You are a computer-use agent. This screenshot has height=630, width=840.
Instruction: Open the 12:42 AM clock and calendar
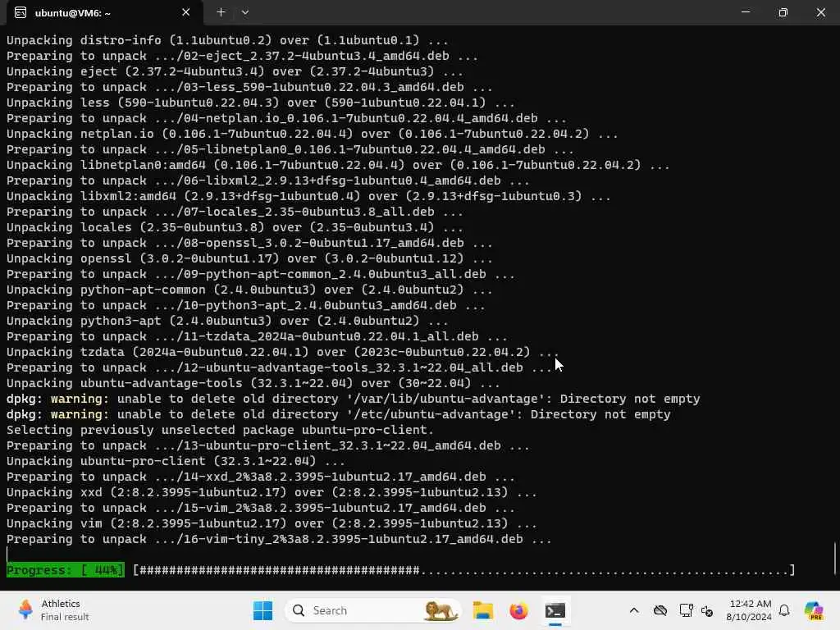pyautogui.click(x=750, y=610)
